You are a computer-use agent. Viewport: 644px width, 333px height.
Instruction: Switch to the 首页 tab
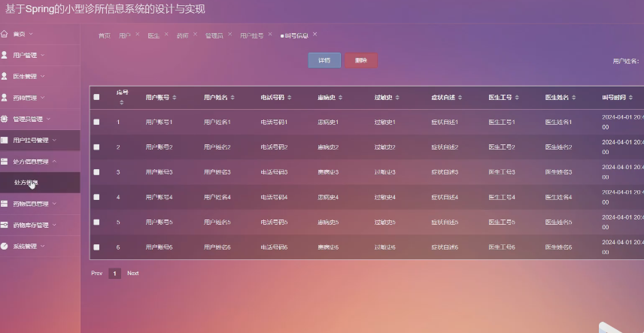[x=105, y=36]
